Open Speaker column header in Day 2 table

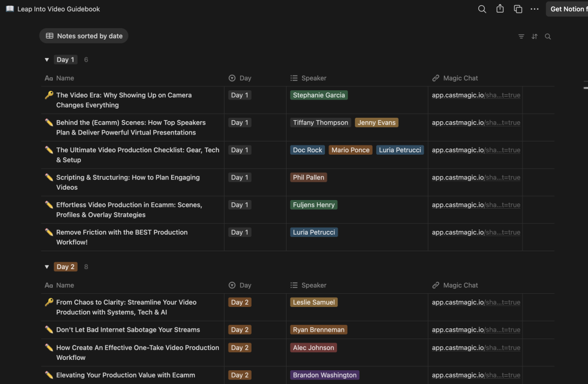(308, 285)
